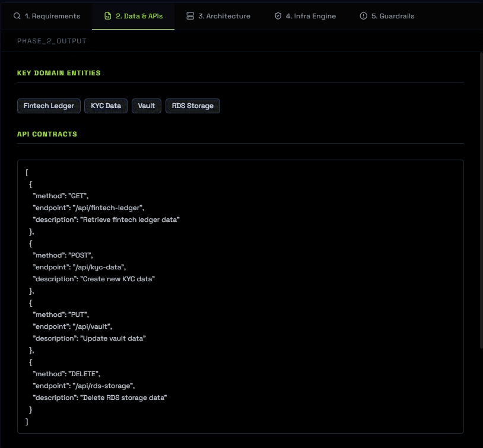Choose the Vault entity chip
The height and width of the screenshot is (448, 483).
(146, 106)
